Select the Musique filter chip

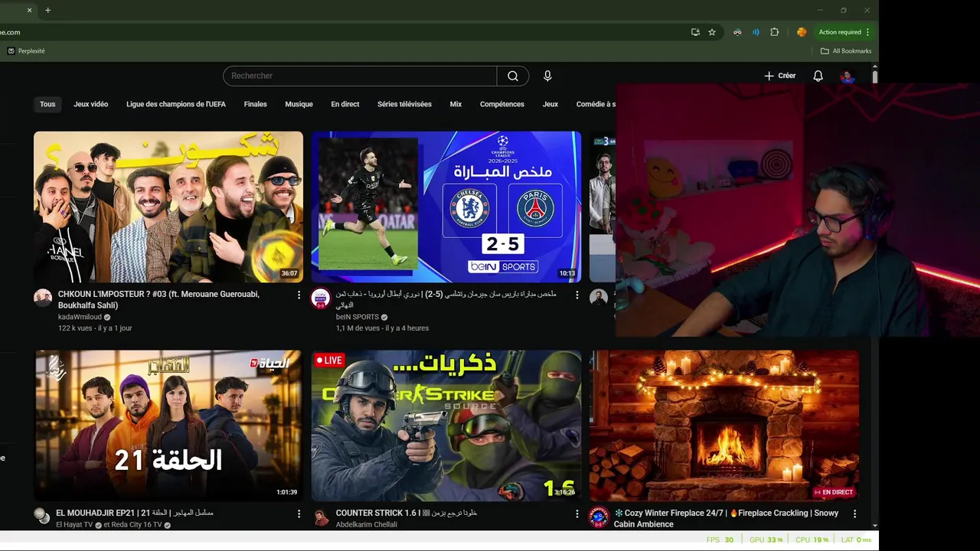pos(299,104)
